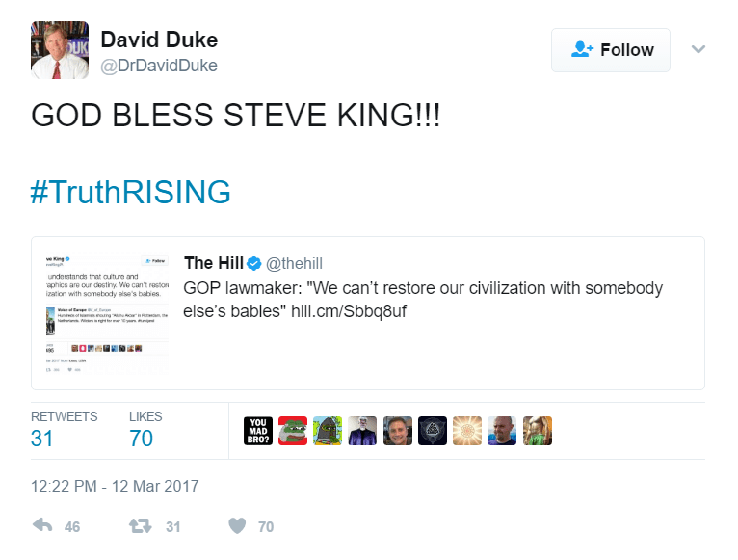
Task: Expand the tweet options chevron
Action: (699, 49)
